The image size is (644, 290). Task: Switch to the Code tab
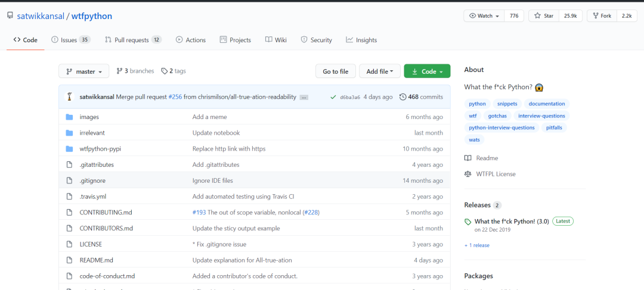26,40
